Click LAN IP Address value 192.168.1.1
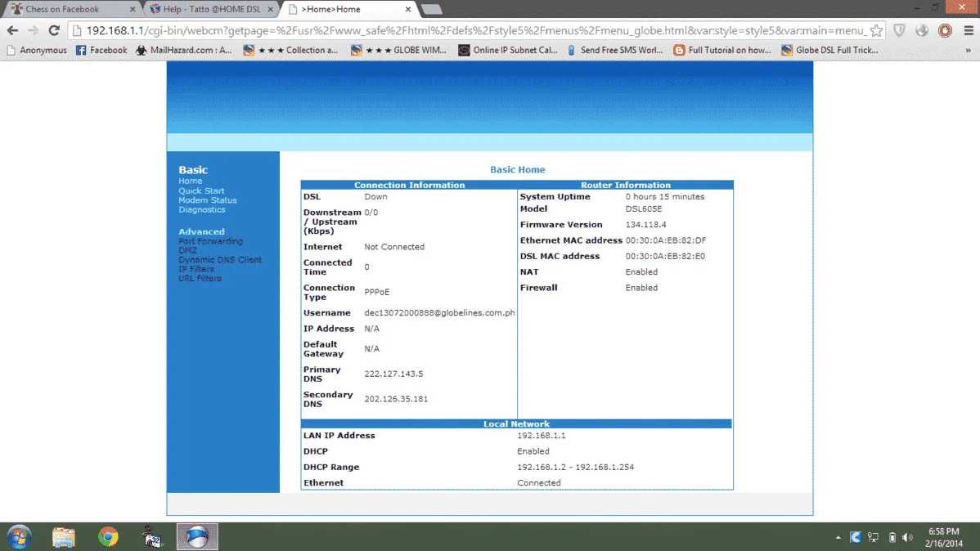 (x=542, y=436)
